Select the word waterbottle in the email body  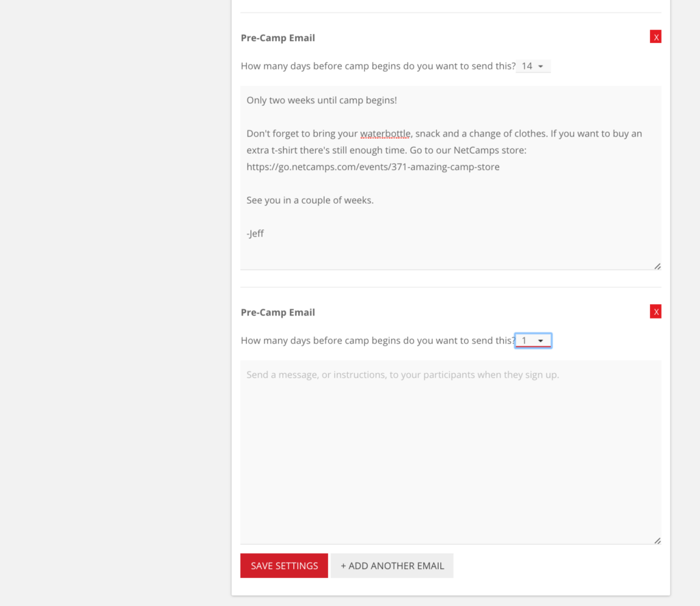(385, 133)
